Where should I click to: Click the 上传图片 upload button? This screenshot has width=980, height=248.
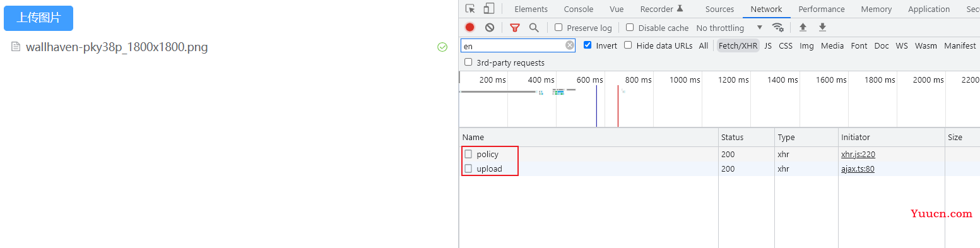tap(38, 18)
